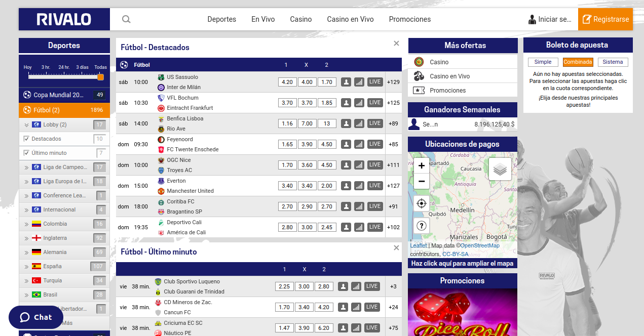Collapse the Lobby section in sidebar
The height and width of the screenshot is (336, 644).
[x=26, y=124]
